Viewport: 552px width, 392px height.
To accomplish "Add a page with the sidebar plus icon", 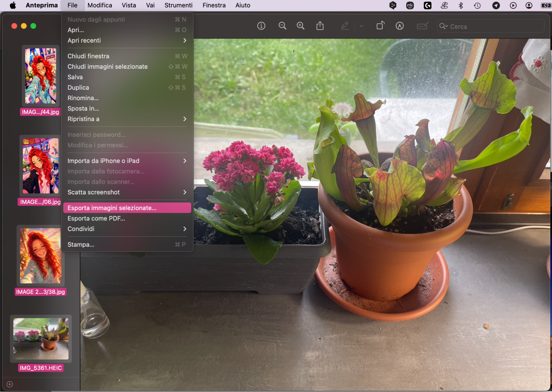I will coord(10,384).
